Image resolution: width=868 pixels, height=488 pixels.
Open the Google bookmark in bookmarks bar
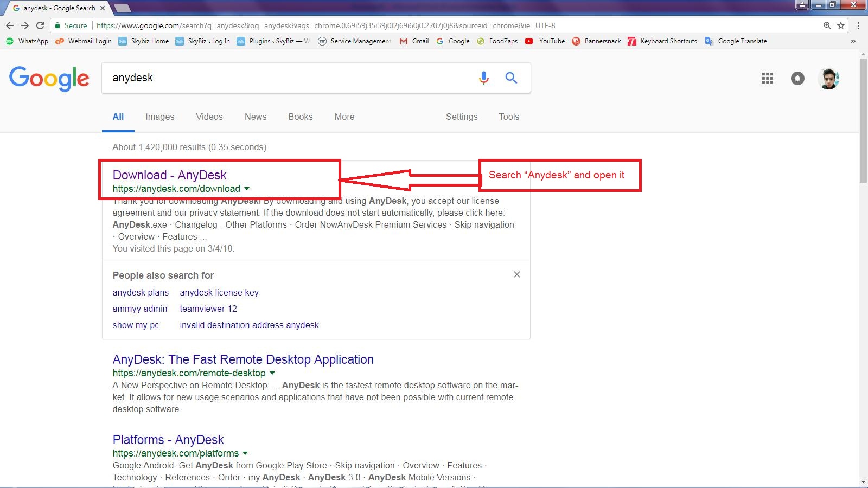point(453,41)
